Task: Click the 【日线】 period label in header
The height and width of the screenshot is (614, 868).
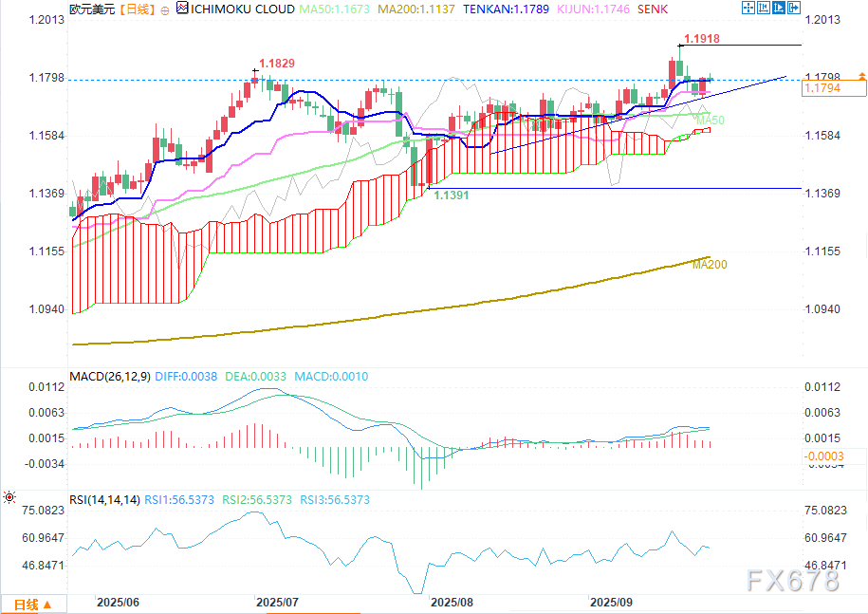Action: click(131, 9)
